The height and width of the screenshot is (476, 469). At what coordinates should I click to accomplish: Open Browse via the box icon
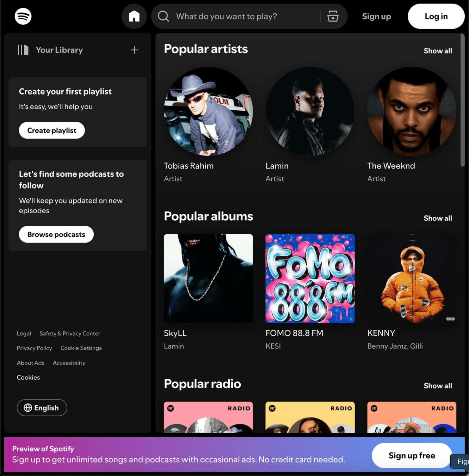pos(333,16)
